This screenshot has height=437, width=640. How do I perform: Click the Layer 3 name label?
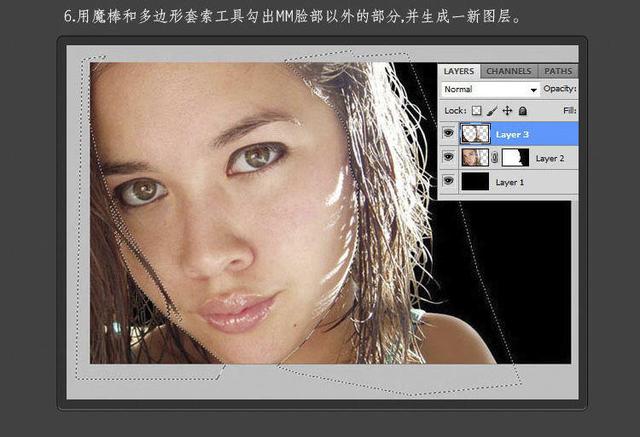[x=512, y=135]
